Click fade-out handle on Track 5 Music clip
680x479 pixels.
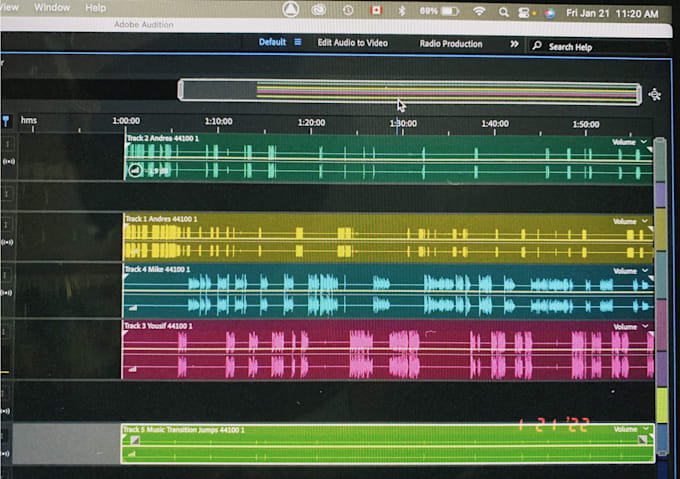[x=643, y=440]
